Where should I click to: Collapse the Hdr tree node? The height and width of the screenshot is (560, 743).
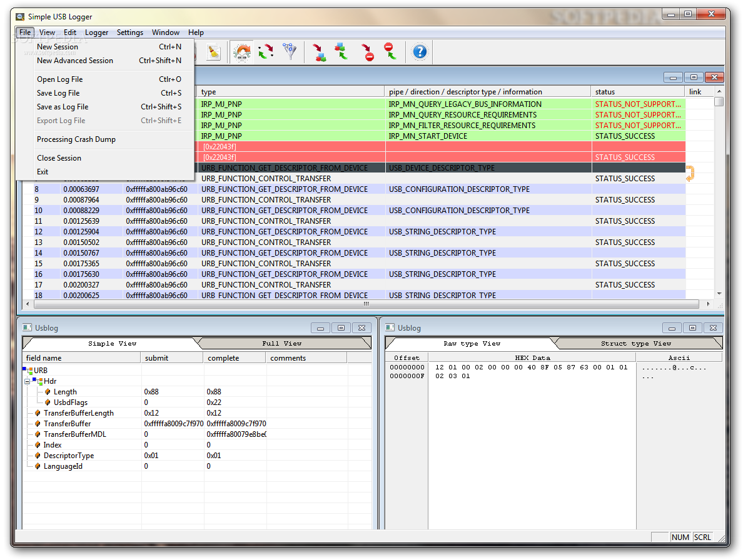(28, 381)
